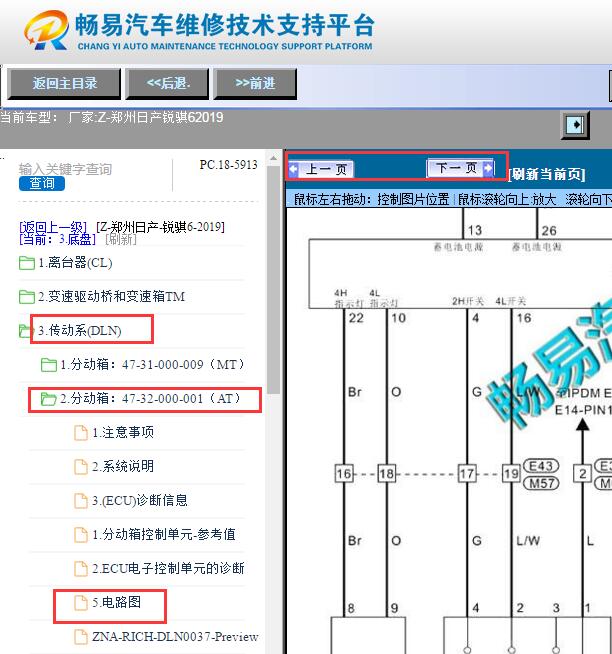Open 2.ECU电子控制单元的诊断 document

pyautogui.click(x=168, y=568)
